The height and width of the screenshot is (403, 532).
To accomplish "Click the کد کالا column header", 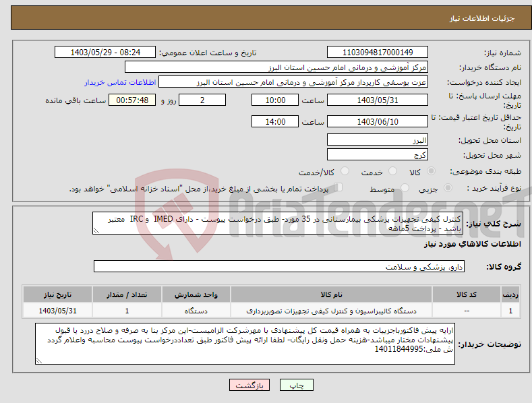I will click(467, 294).
